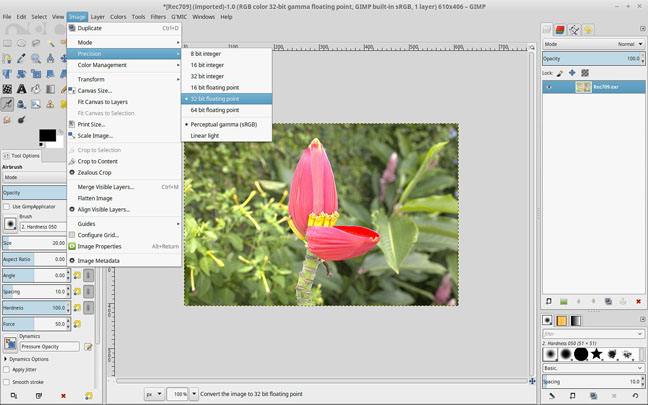Select the Rectangle Select tool
Image resolution: width=648 pixels, height=405 pixels.
(7, 43)
